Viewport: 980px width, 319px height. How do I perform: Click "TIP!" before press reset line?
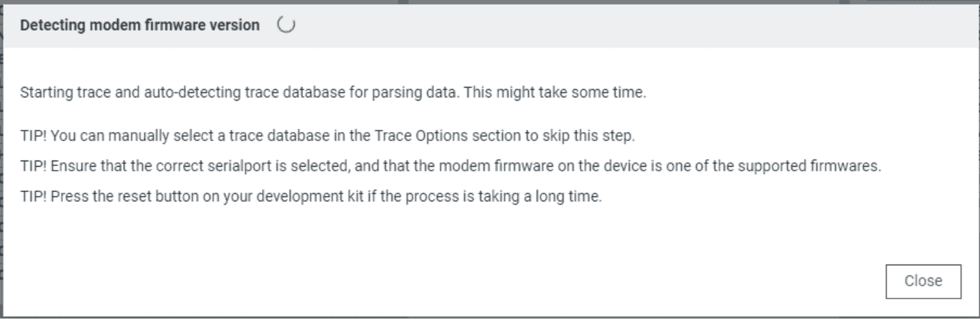coord(33,199)
